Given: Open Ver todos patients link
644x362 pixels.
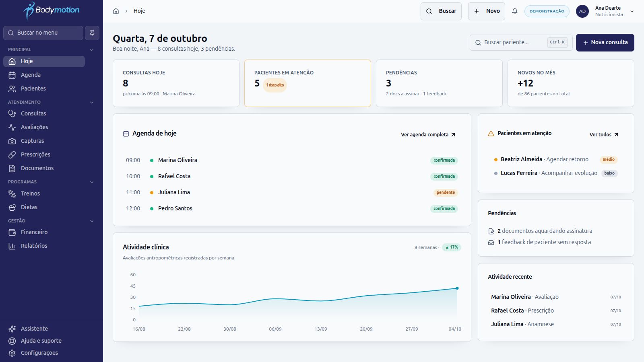Looking at the screenshot, I should pos(604,135).
